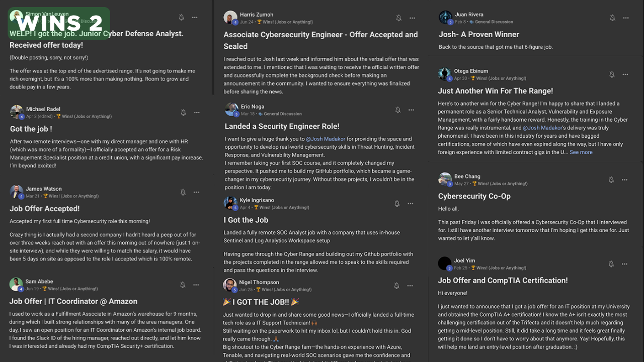Toggle notification bell on James Watson's post
This screenshot has height=362, width=644.
(183, 192)
